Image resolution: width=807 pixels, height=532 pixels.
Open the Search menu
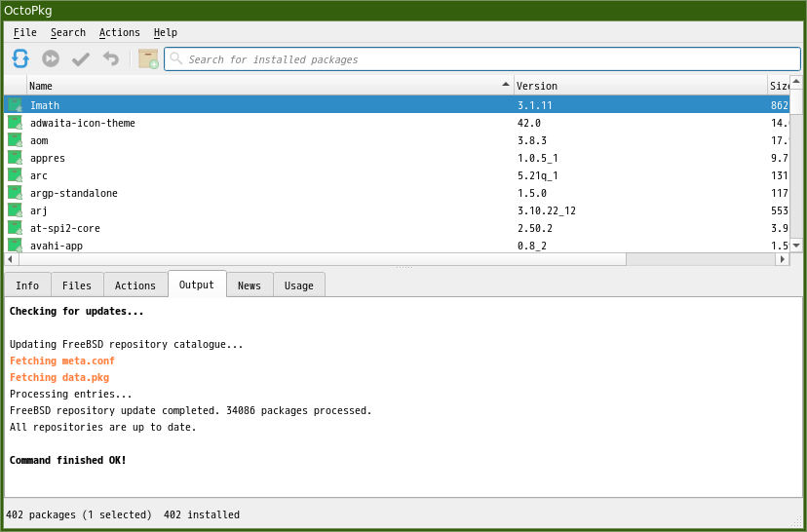[x=68, y=32]
